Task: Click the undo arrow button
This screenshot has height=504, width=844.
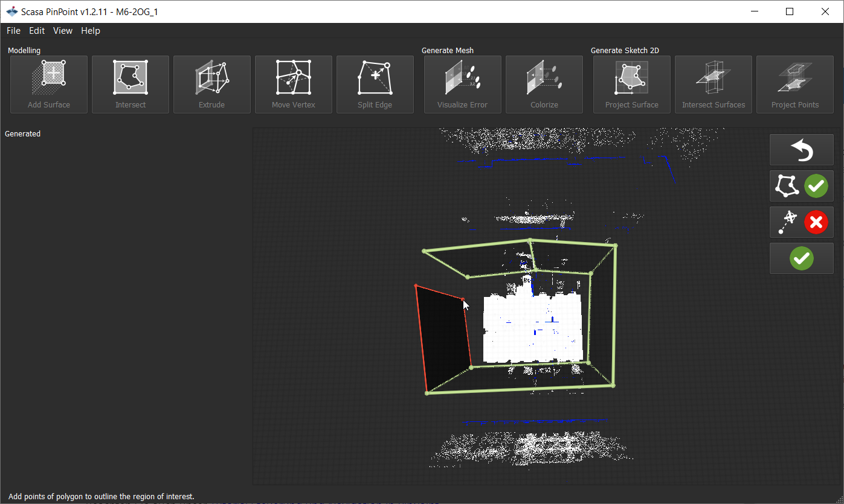Action: (802, 150)
